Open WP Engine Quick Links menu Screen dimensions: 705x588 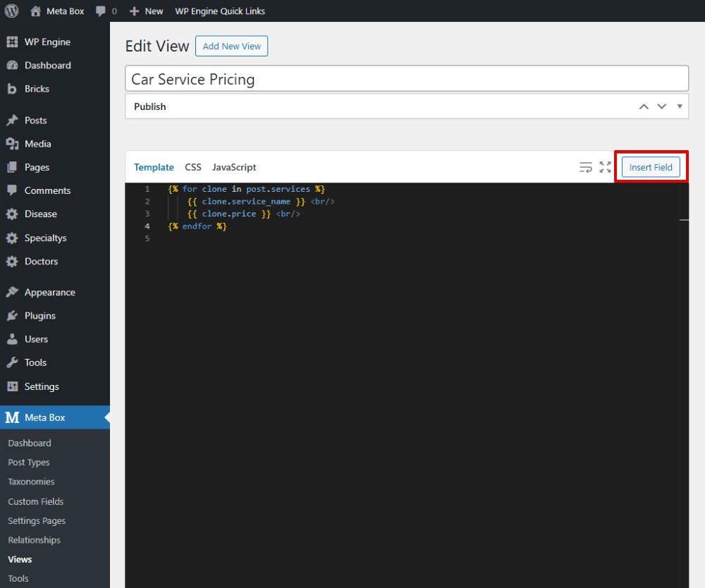pyautogui.click(x=220, y=11)
